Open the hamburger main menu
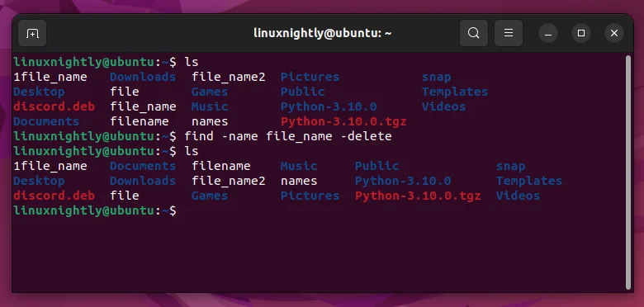Image resolution: width=644 pixels, height=307 pixels. [509, 33]
